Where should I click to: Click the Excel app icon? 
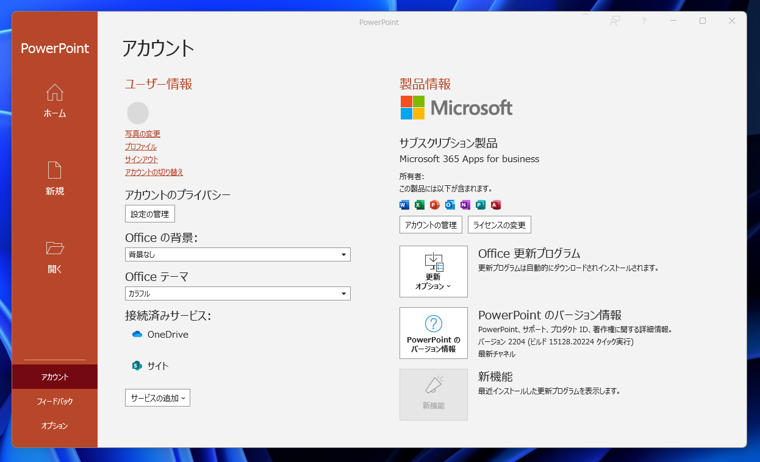[x=419, y=205]
